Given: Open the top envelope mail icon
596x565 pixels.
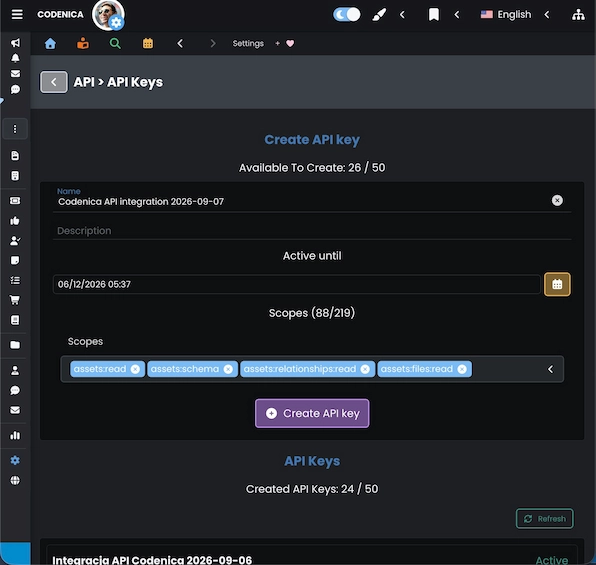Looking at the screenshot, I should pos(15,73).
